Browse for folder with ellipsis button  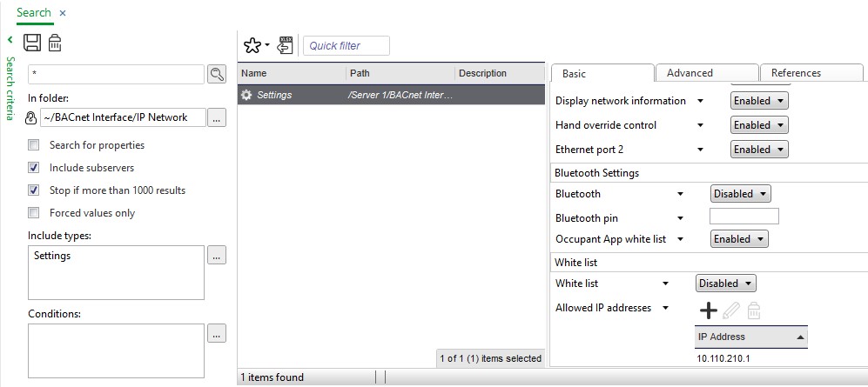click(x=217, y=117)
